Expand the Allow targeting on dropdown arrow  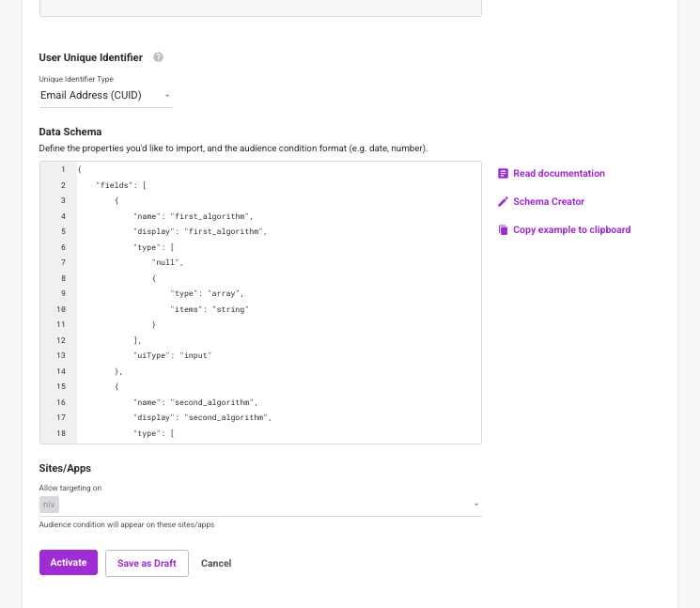476,505
